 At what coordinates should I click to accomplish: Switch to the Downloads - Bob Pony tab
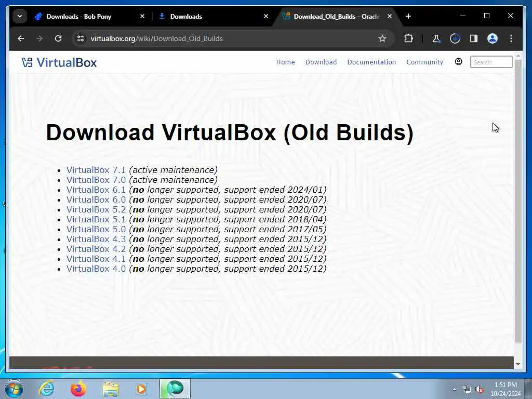tap(90, 16)
